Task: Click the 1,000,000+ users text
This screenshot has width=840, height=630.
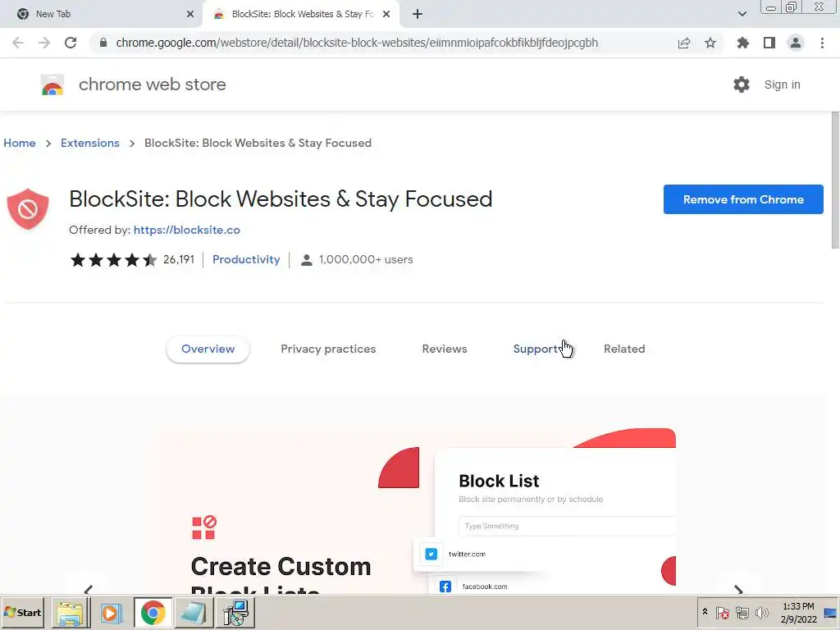Action: pos(366,259)
